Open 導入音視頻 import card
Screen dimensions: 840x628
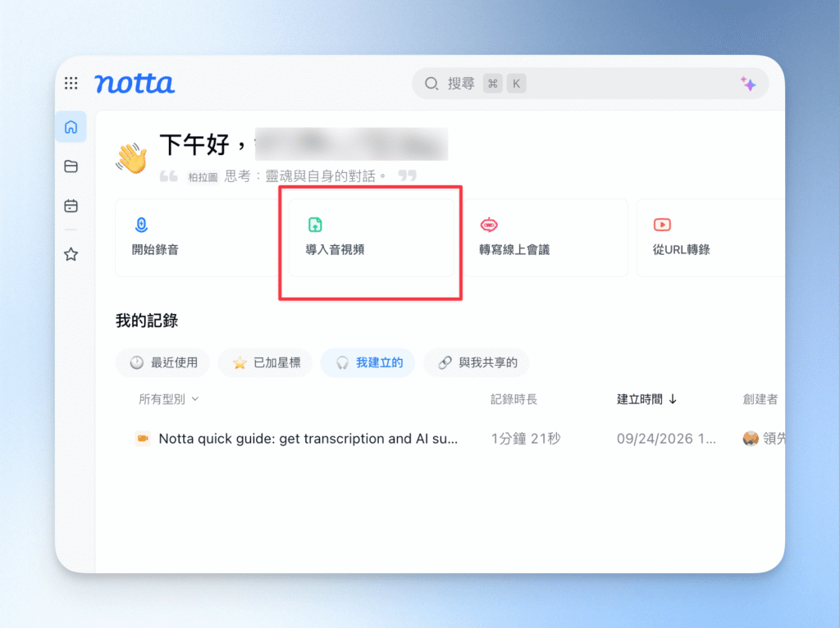point(372,238)
